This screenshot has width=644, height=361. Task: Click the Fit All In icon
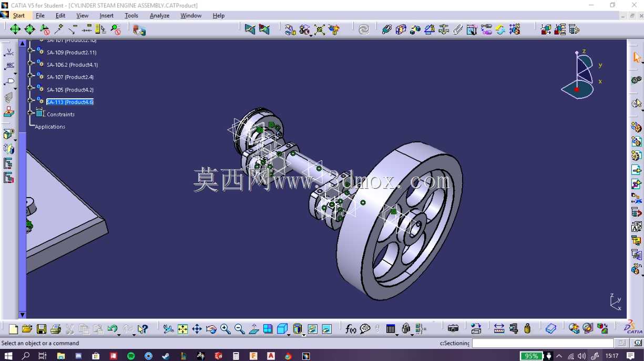182,329
